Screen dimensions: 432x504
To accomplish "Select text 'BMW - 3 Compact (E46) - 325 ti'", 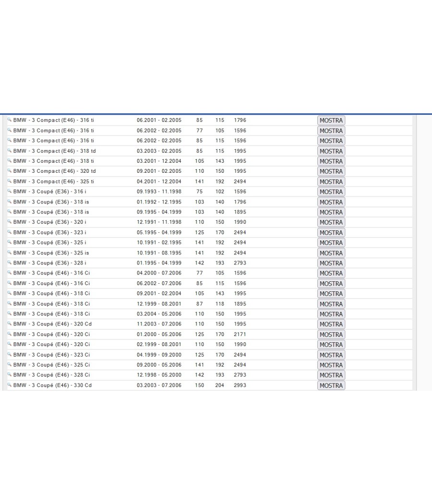I will pos(54,181).
